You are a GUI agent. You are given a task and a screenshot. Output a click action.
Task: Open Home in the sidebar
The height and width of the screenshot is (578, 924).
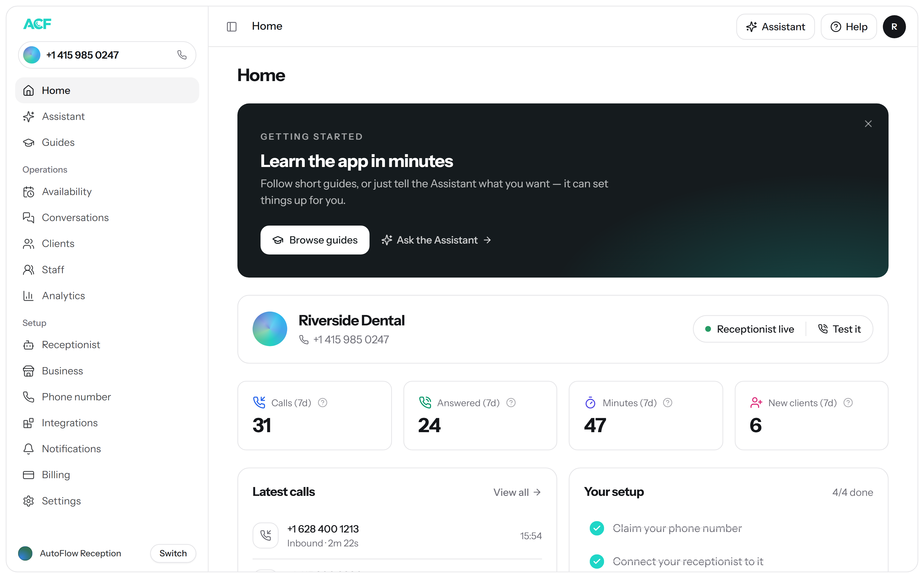point(107,90)
